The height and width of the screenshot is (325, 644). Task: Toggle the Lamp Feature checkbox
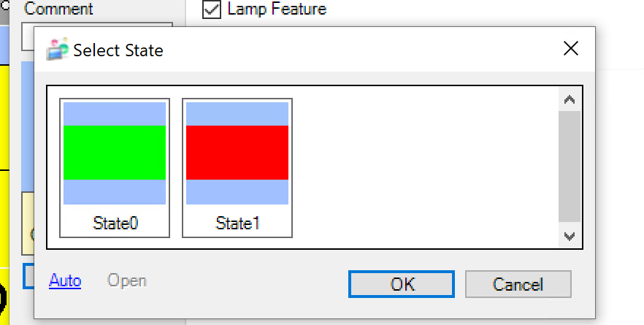pyautogui.click(x=212, y=9)
